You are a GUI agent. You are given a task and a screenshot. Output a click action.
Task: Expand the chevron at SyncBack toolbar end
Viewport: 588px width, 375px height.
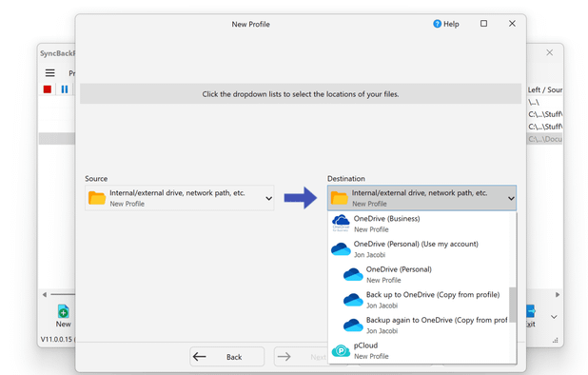click(554, 317)
